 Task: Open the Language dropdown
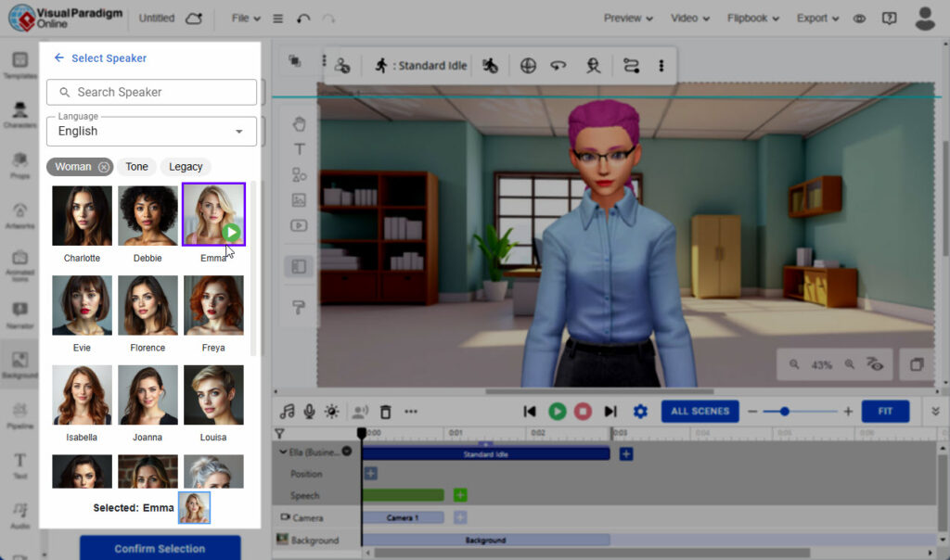click(151, 132)
